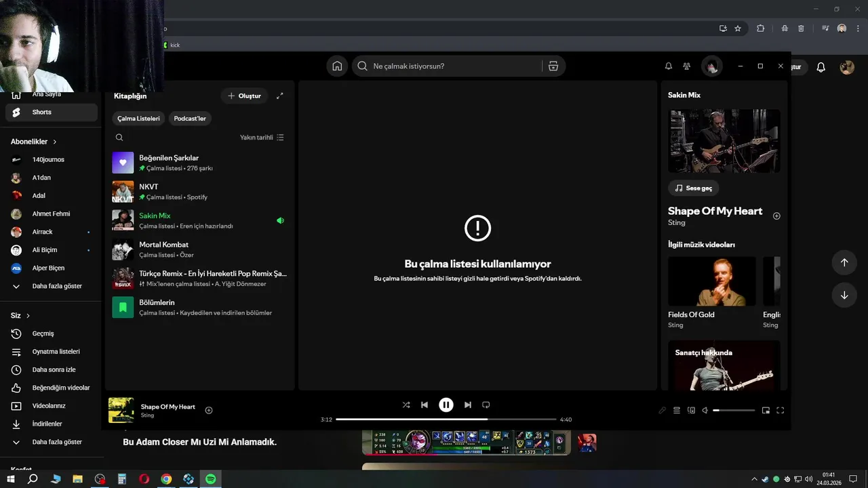This screenshot has height=488, width=868.
Task: Toggle shuffle mode
Action: click(406, 405)
